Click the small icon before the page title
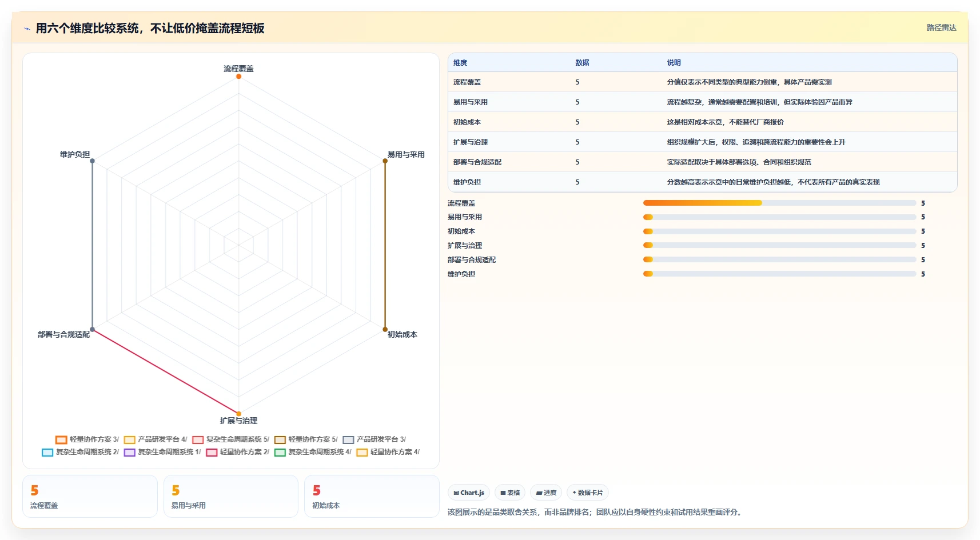Screen dimensions: 980x540 [27, 29]
